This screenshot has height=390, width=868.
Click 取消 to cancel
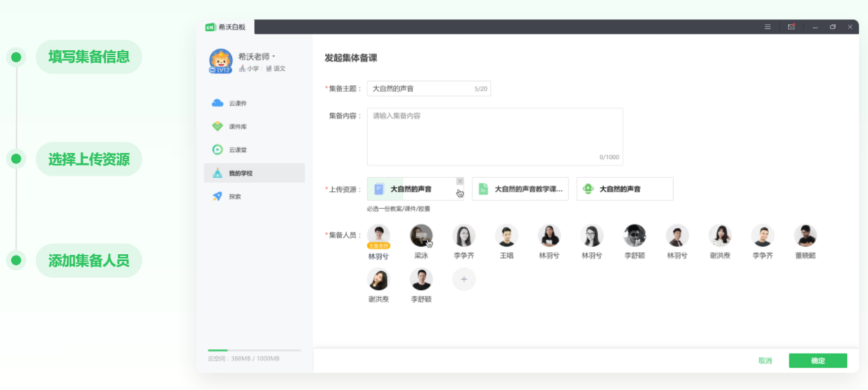point(765,361)
